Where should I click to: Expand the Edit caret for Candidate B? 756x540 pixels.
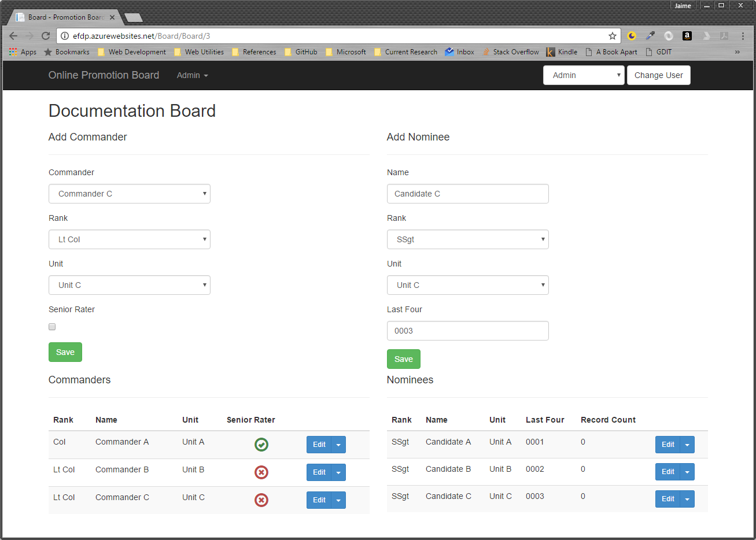[687, 472]
